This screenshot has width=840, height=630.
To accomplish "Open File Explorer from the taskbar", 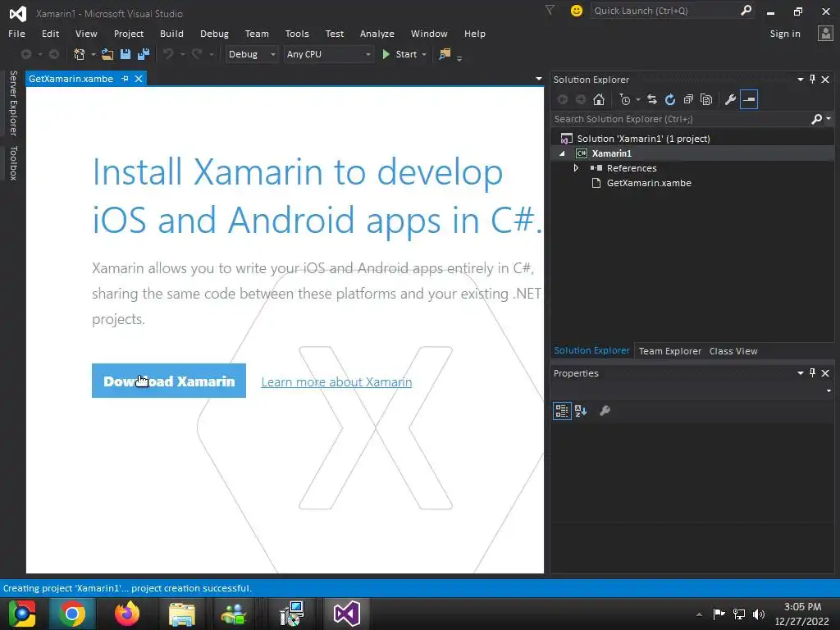I will pyautogui.click(x=182, y=614).
